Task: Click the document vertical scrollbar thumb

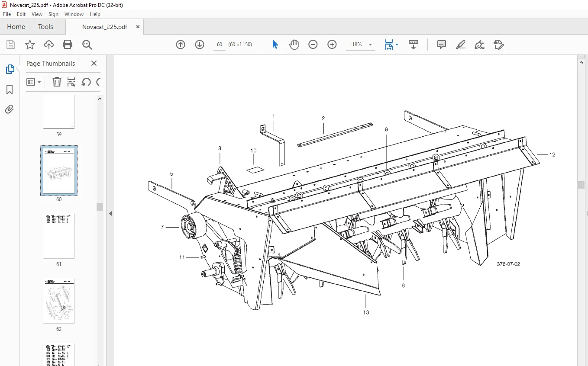Action: tap(581, 185)
